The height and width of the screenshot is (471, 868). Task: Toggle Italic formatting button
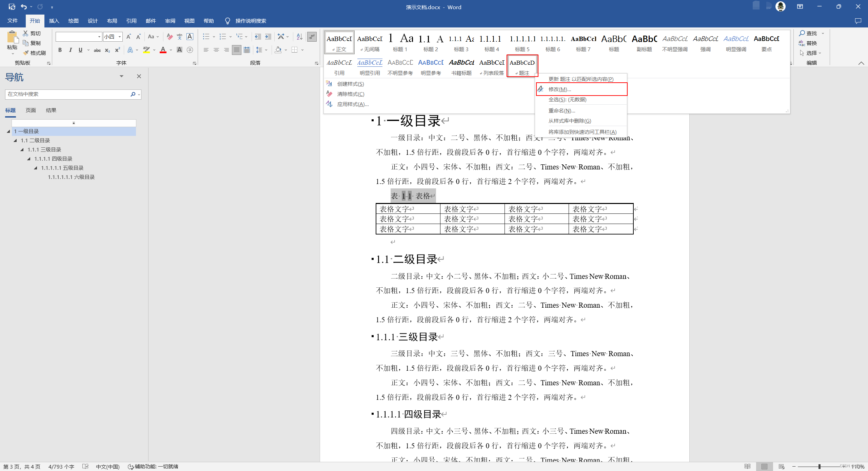click(x=70, y=50)
